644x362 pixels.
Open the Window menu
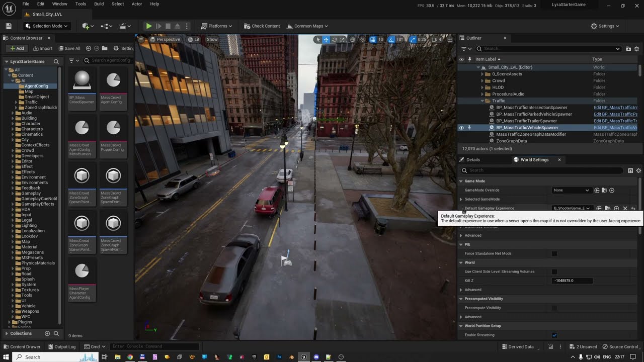59,4
